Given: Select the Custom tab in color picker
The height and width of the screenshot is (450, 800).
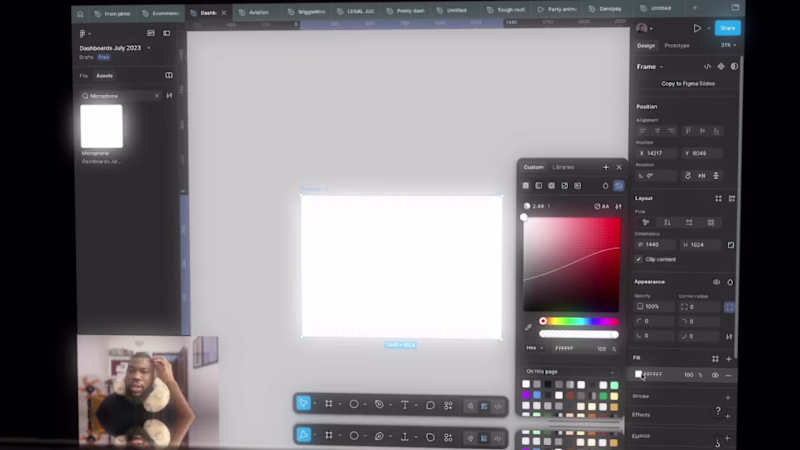Looking at the screenshot, I should tap(533, 167).
